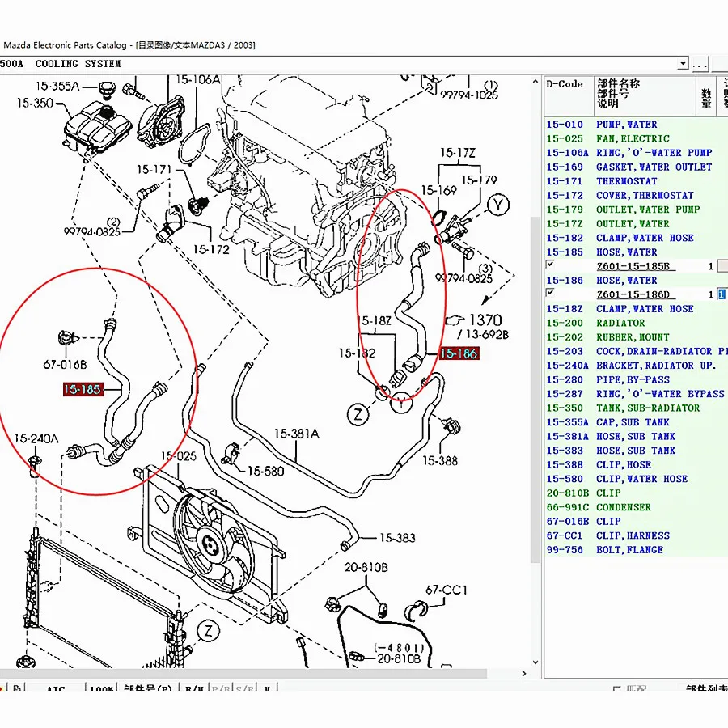Click the order quantity field for Z601-15-185B
Viewport: 728px width, 728px height.
(x=722, y=266)
